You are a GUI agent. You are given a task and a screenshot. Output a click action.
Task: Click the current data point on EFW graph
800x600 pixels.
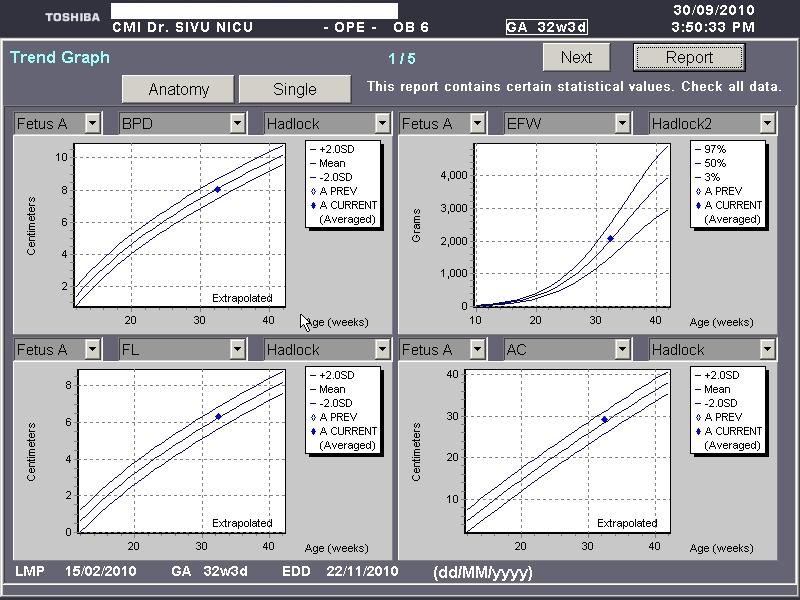[x=610, y=238]
